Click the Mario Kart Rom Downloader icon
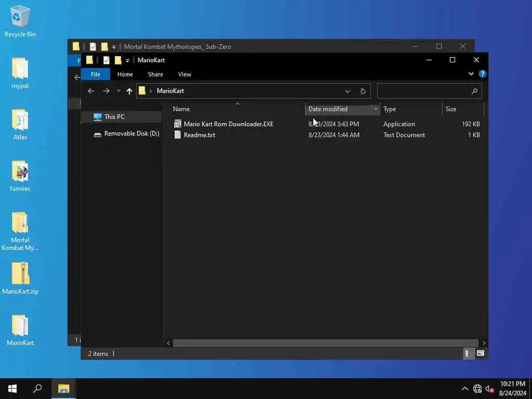This screenshot has width=532, height=399. (x=177, y=124)
